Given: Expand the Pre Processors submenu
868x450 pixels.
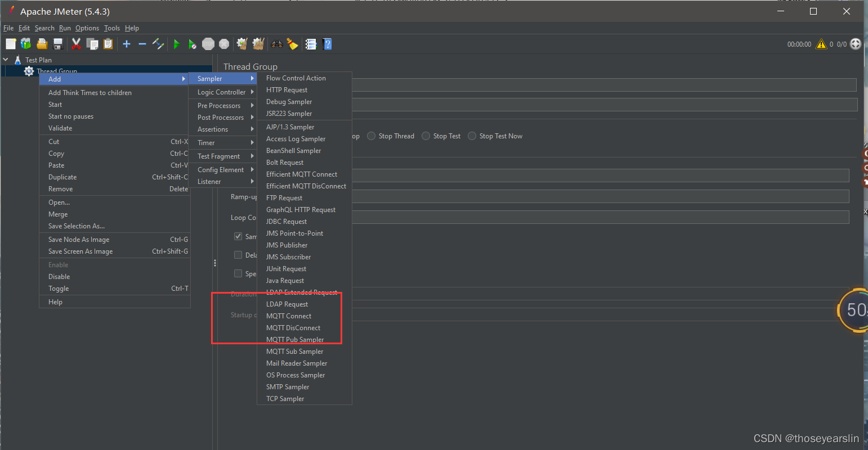Looking at the screenshot, I should click(222, 106).
